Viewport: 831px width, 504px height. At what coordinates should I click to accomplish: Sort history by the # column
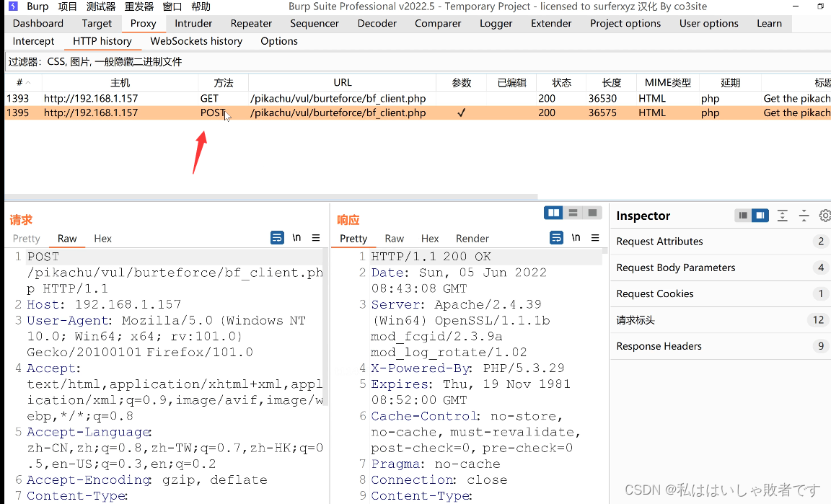point(23,83)
